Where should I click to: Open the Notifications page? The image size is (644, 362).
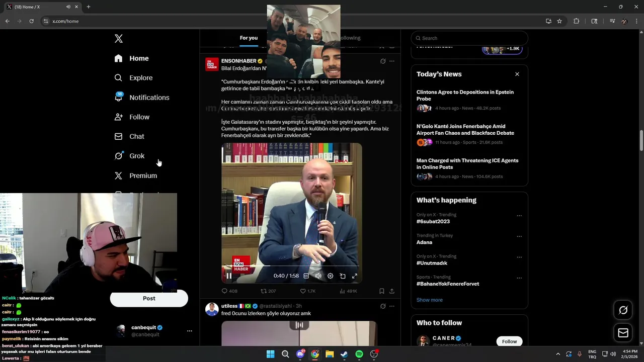coord(141,97)
